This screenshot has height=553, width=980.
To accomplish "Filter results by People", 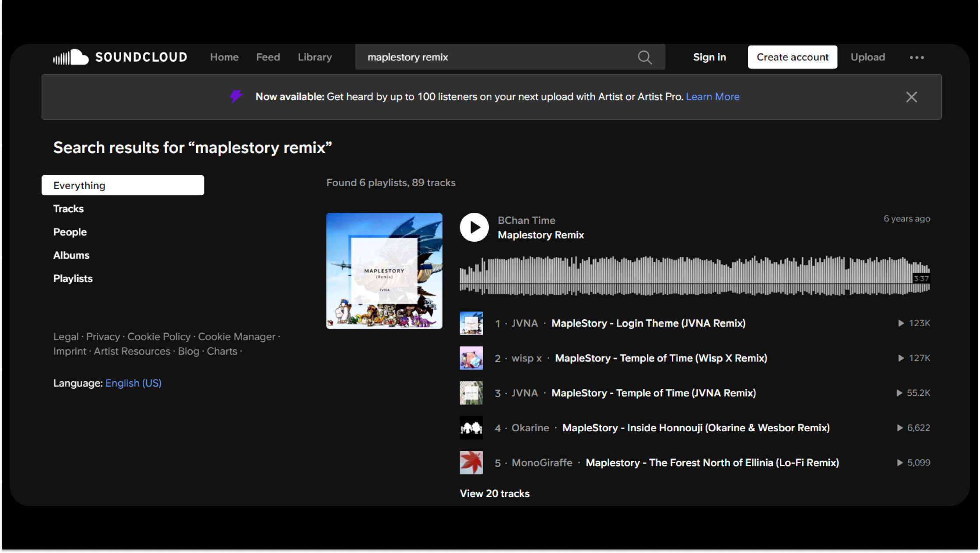I will point(70,232).
